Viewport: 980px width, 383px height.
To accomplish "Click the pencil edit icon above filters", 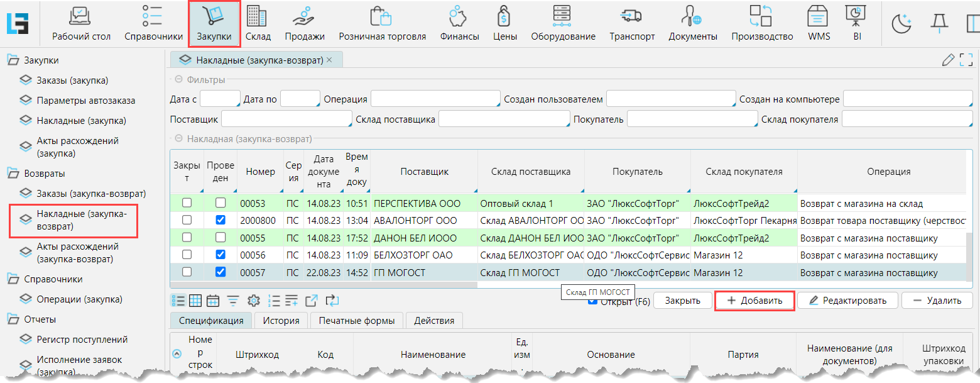I will click(948, 60).
